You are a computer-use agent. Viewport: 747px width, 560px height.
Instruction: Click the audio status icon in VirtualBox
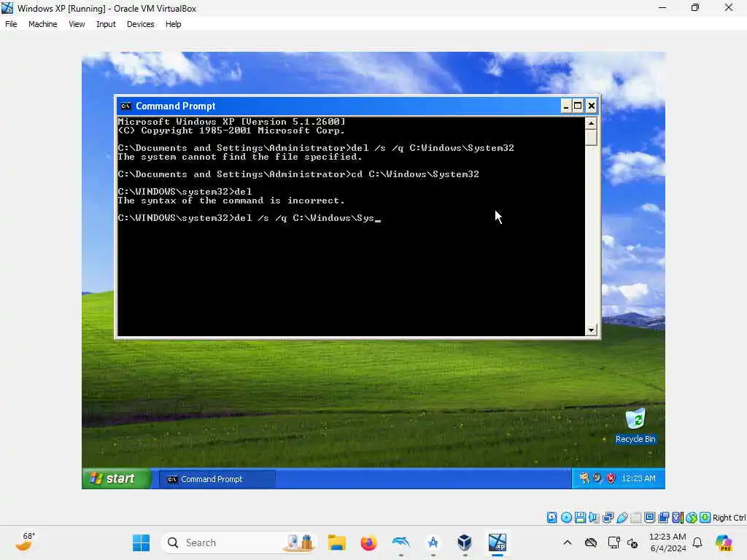click(594, 517)
